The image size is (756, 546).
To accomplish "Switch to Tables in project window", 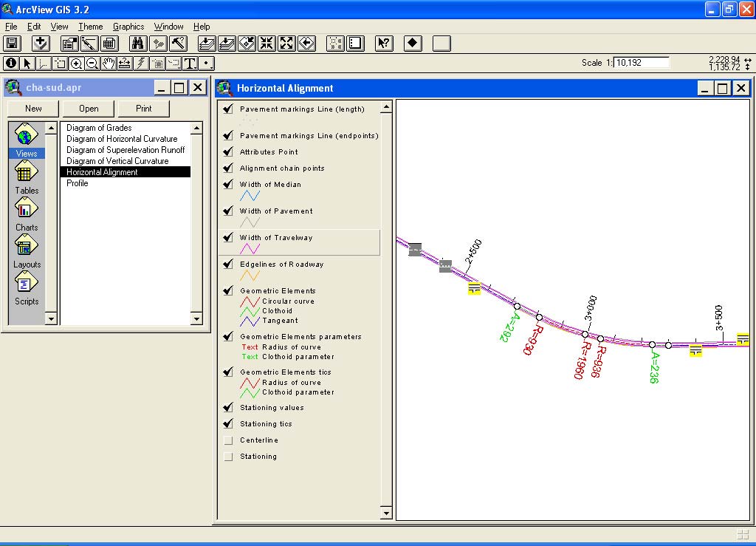I will (x=27, y=177).
